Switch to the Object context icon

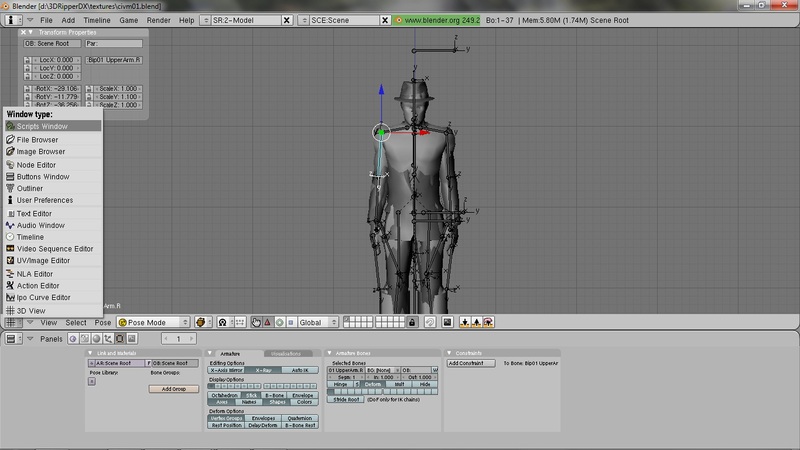point(108,339)
